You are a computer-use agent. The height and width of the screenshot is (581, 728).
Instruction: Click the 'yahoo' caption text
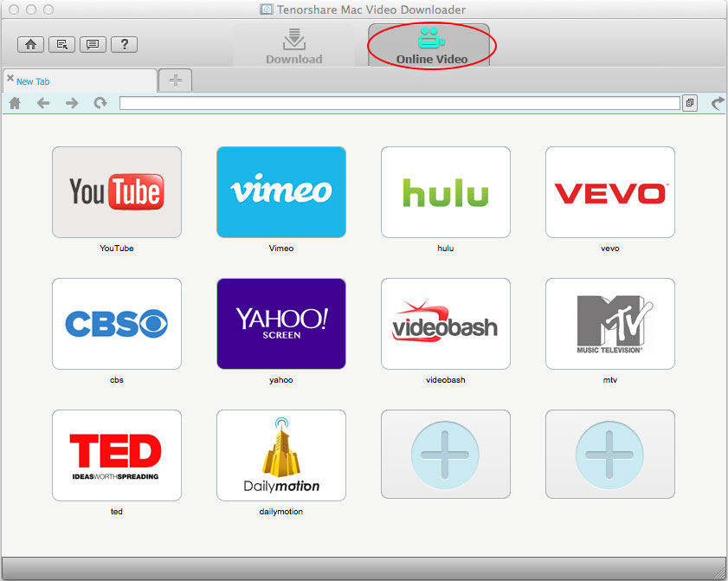pyautogui.click(x=280, y=380)
